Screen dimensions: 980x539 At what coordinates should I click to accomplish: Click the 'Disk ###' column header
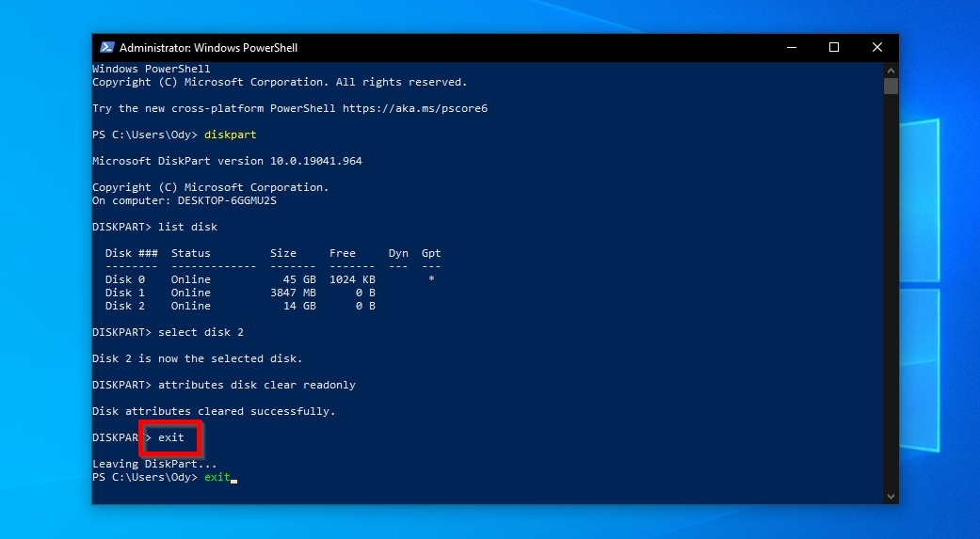(131, 253)
